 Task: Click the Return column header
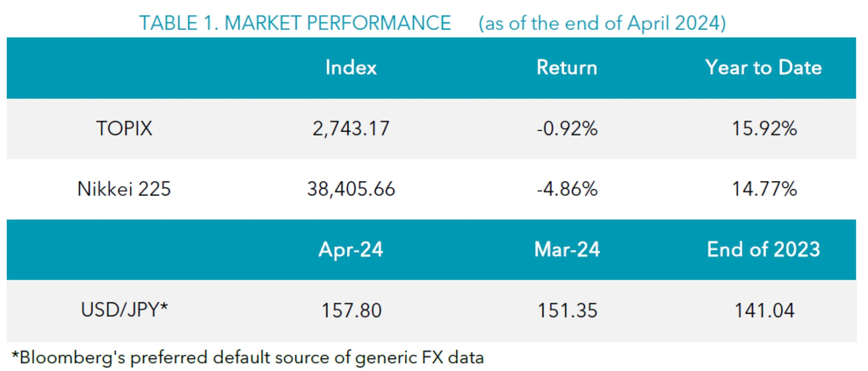(x=567, y=68)
